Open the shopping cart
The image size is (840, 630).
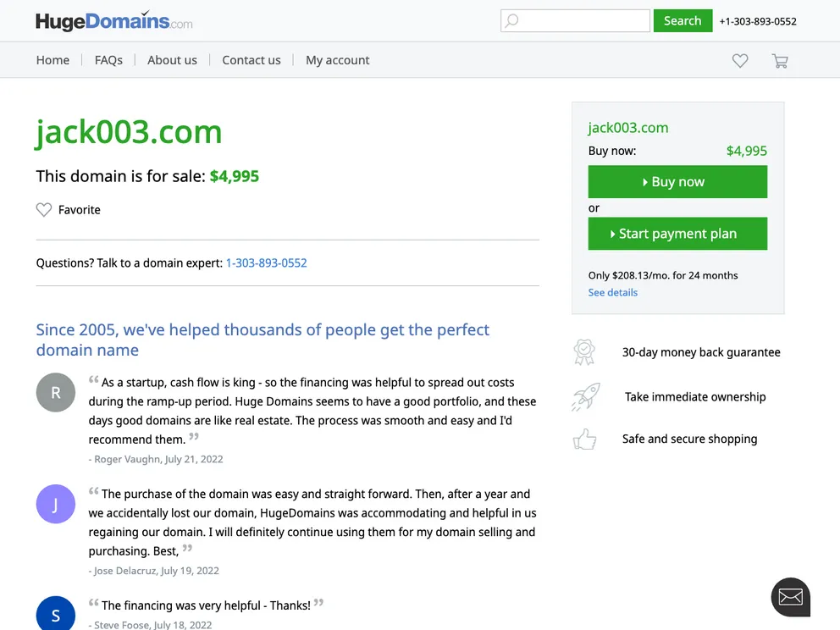780,60
